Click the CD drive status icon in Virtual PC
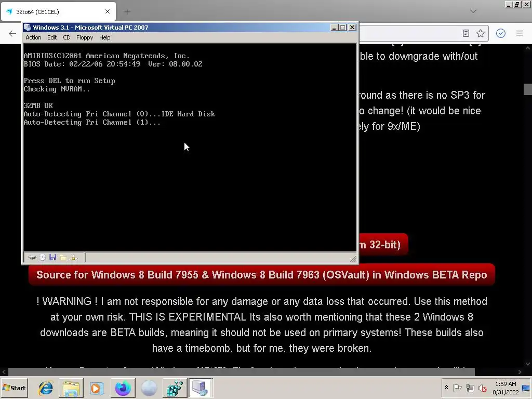 click(x=43, y=257)
